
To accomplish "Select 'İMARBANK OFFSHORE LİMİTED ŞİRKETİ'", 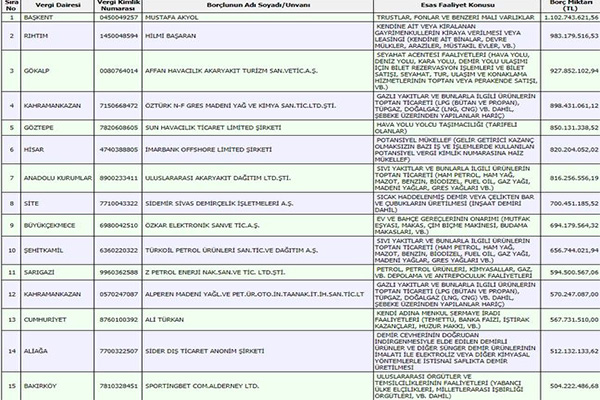I will [208, 150].
